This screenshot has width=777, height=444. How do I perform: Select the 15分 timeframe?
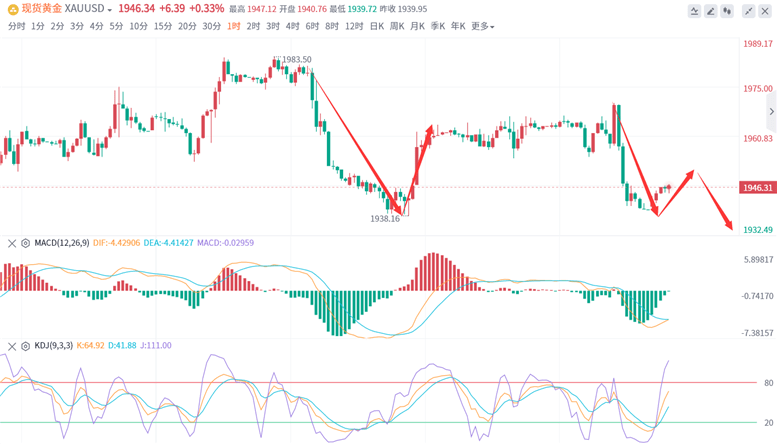[163, 26]
